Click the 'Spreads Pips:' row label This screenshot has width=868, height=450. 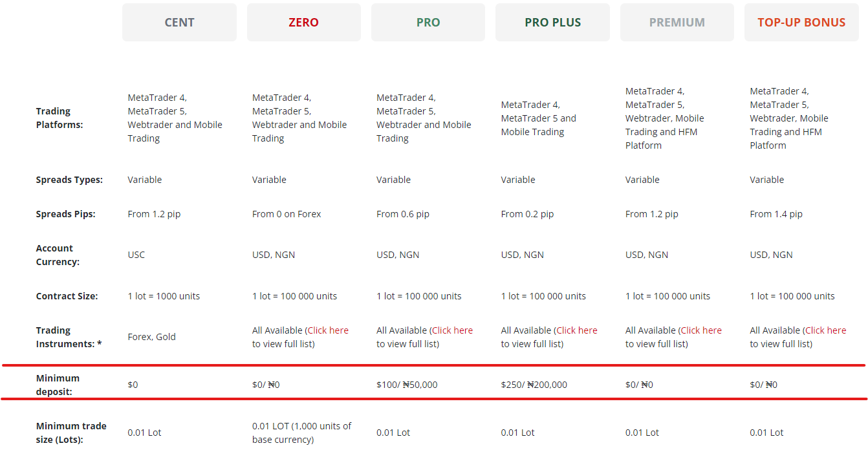pyautogui.click(x=65, y=214)
